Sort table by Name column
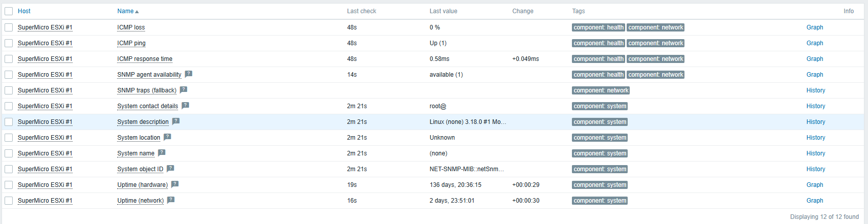 126,11
